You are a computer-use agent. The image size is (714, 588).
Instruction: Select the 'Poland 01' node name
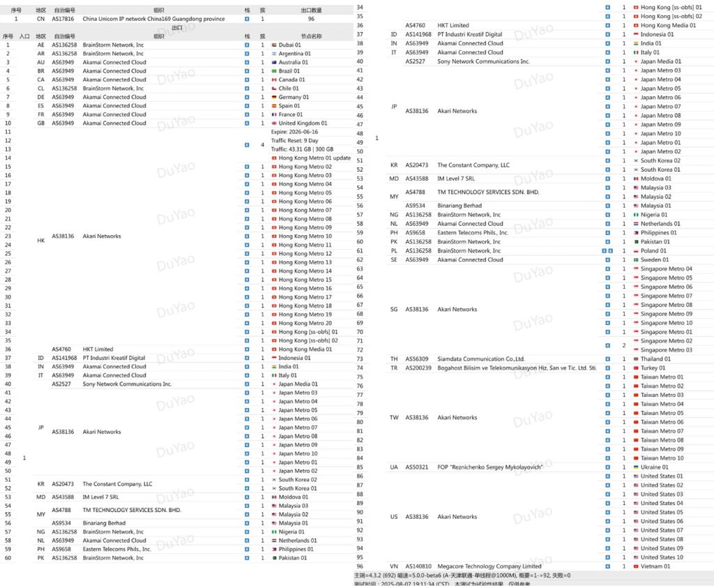(653, 251)
